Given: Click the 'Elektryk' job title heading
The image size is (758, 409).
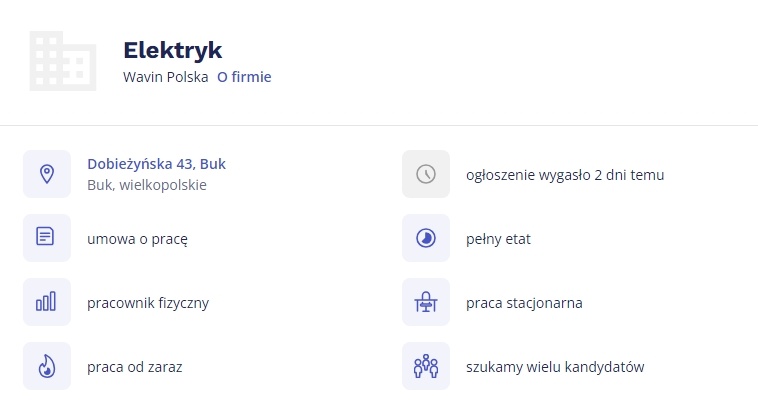Looking at the screenshot, I should 172,50.
